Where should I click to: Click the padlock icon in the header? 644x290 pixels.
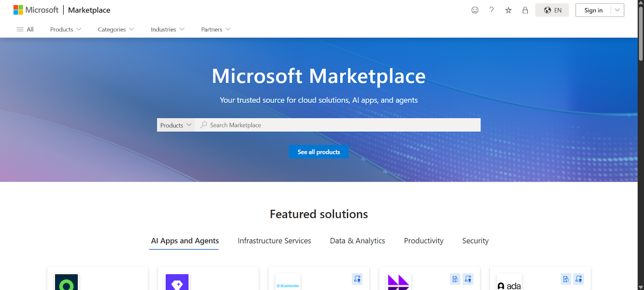click(x=525, y=10)
